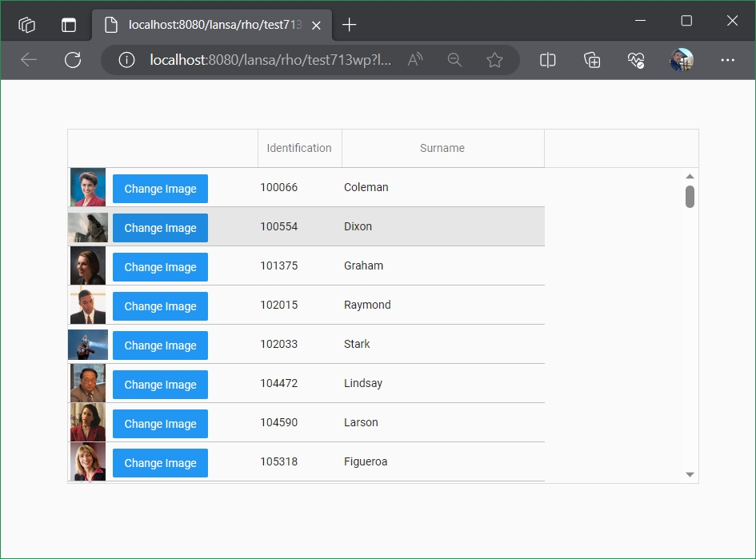Click the zoom out magnifier icon
This screenshot has height=559, width=756.
454,60
